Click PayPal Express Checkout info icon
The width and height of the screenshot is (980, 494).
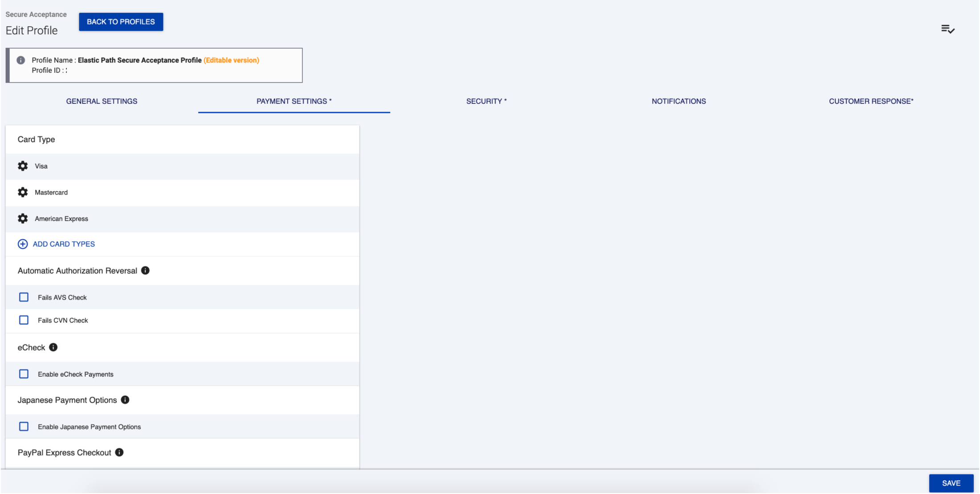(119, 453)
